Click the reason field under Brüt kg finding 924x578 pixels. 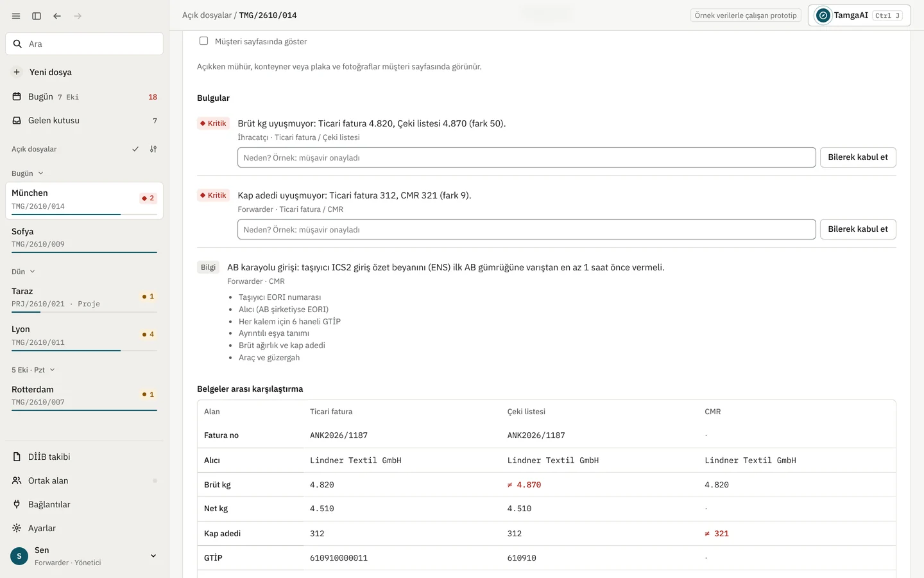click(526, 157)
